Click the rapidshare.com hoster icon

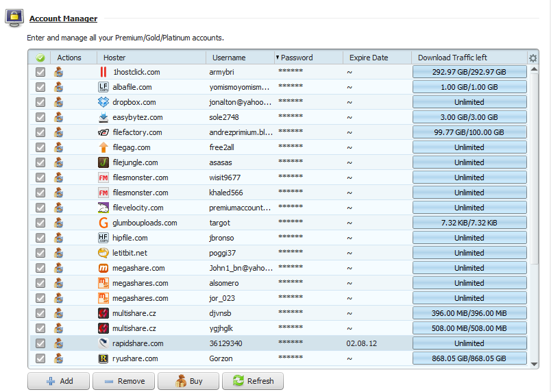(103, 343)
